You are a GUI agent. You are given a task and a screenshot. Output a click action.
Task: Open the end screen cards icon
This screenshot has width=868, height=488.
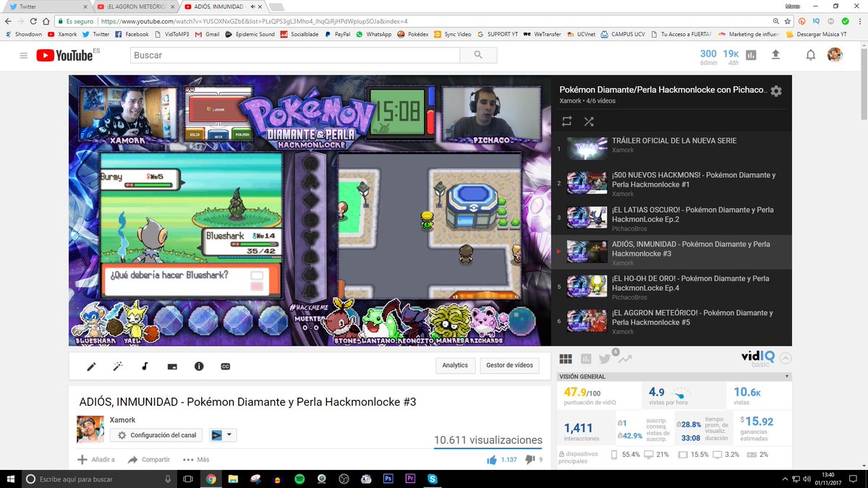click(172, 367)
